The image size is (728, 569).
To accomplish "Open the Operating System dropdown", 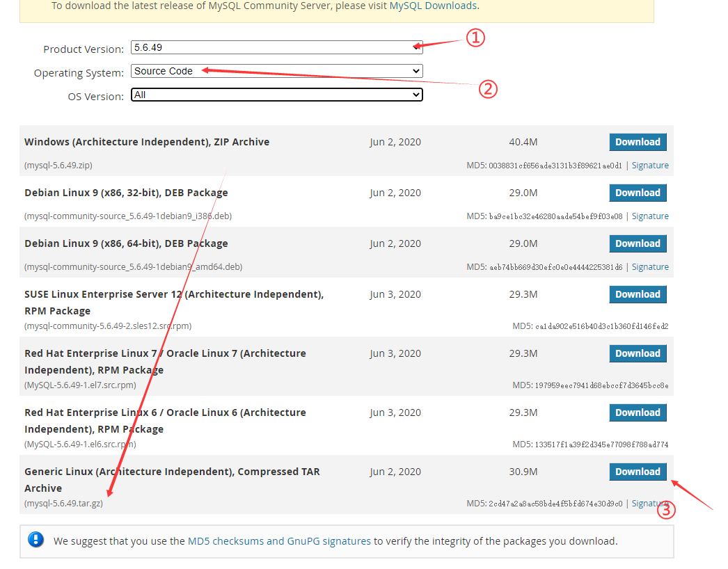I will point(277,71).
